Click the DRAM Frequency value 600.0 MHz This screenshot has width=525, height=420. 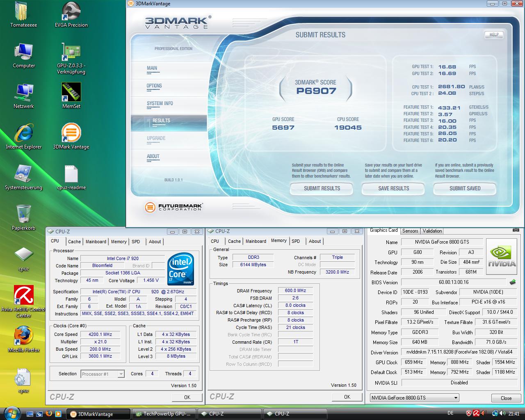click(x=295, y=290)
